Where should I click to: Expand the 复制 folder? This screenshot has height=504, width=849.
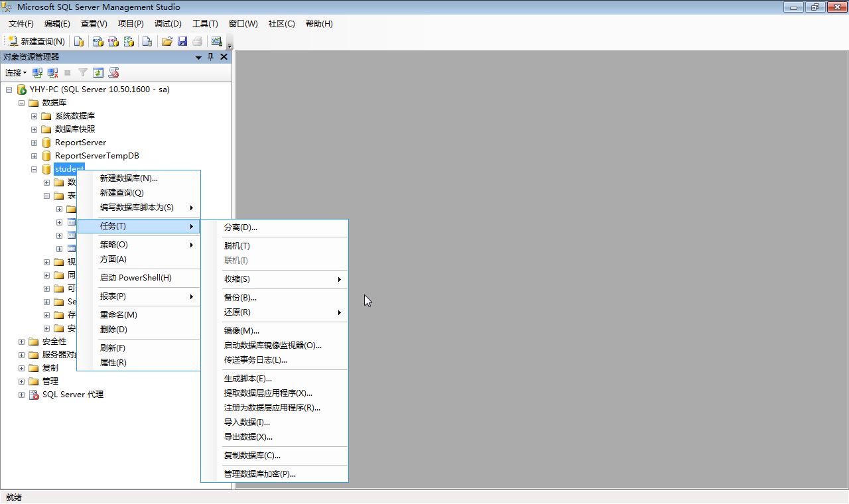(x=22, y=368)
